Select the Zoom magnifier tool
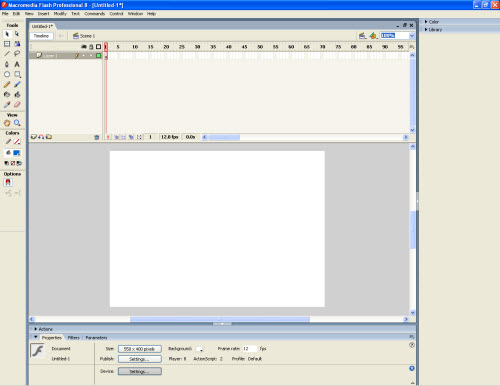This screenshot has height=386, width=500. click(17, 123)
